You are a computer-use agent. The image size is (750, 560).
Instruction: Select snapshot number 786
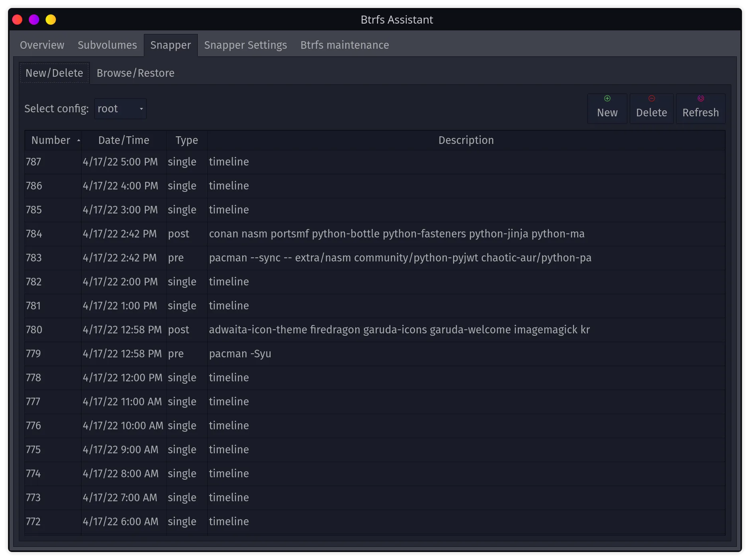tap(53, 186)
